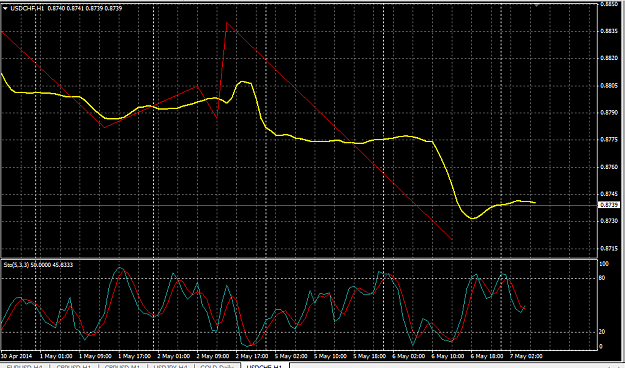Click the 7 May 02:00 time label
The image size is (625, 368).
pos(526,356)
